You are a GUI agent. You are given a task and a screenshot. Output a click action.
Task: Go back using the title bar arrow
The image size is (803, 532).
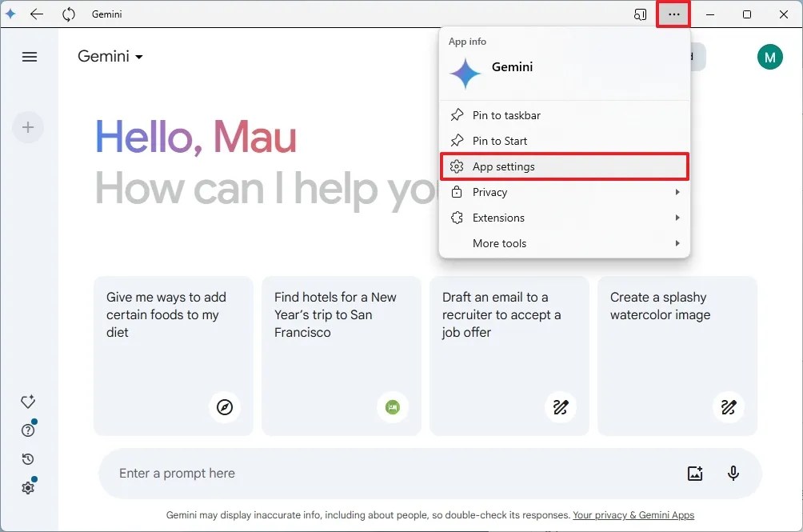point(36,14)
